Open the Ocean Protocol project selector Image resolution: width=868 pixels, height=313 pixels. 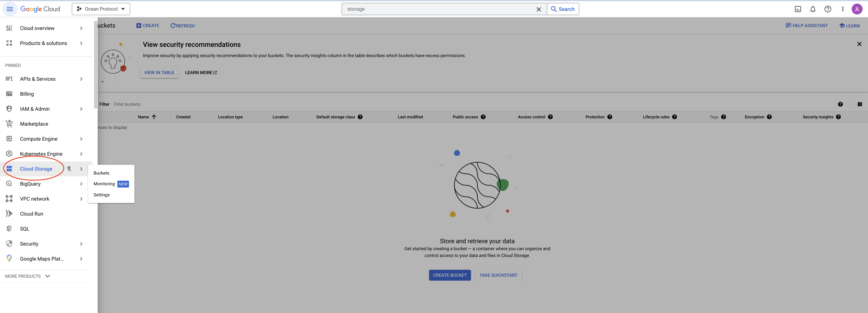pos(101,9)
